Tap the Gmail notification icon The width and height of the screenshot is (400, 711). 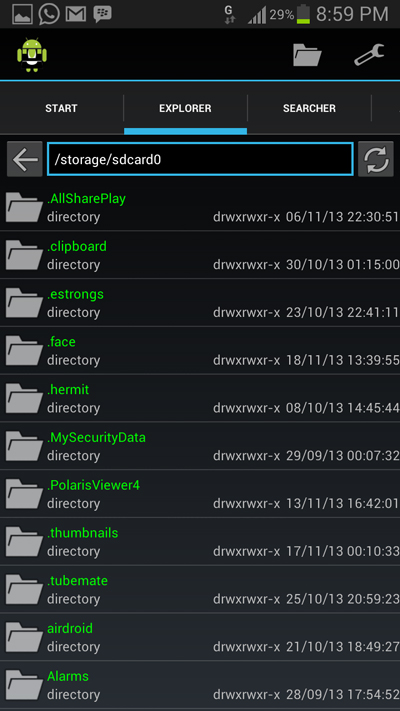(76, 14)
